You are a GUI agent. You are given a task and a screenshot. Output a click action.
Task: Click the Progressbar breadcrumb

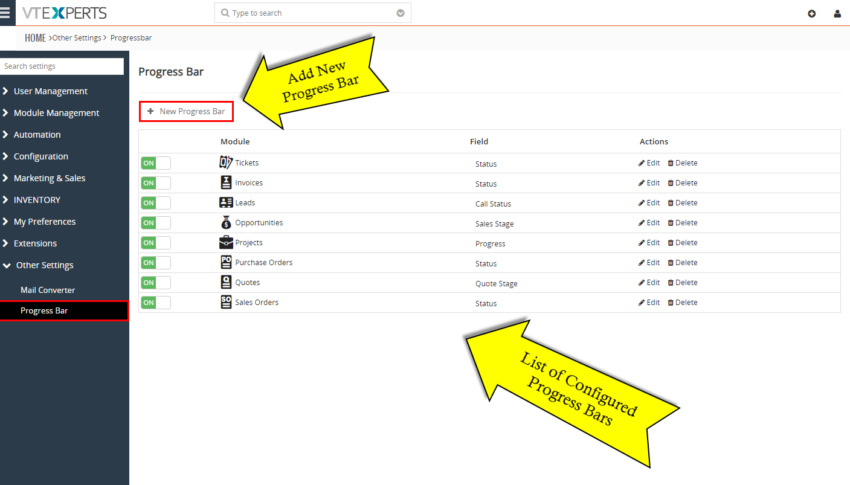(x=131, y=38)
